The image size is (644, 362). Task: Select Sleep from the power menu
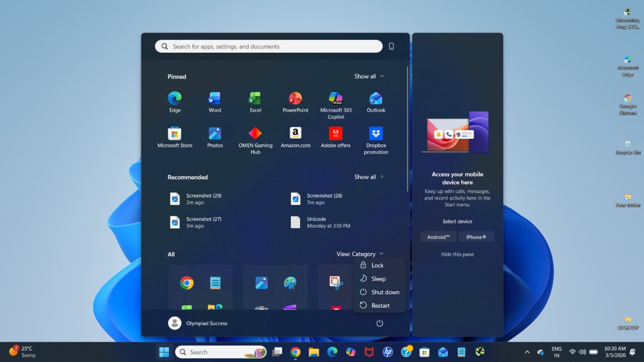pos(378,279)
